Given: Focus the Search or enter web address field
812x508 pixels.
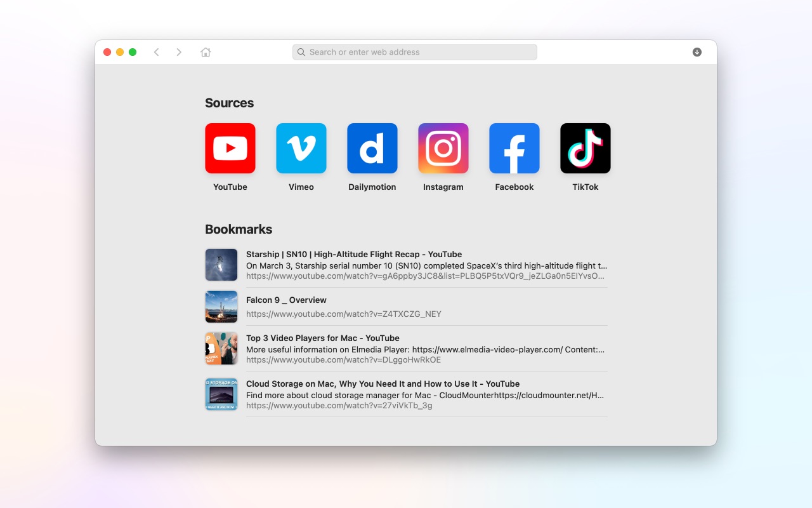Looking at the screenshot, I should point(415,52).
